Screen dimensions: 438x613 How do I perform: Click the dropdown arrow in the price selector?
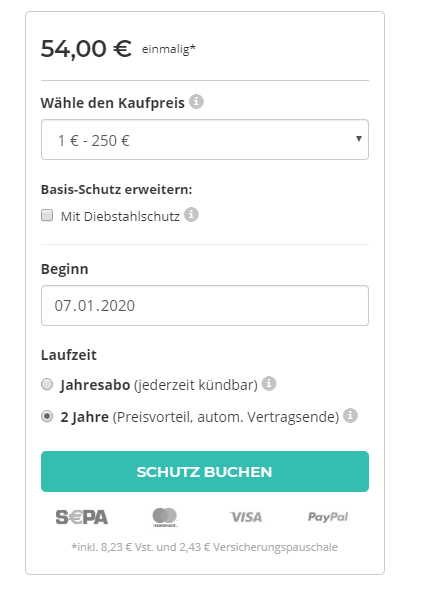click(359, 138)
